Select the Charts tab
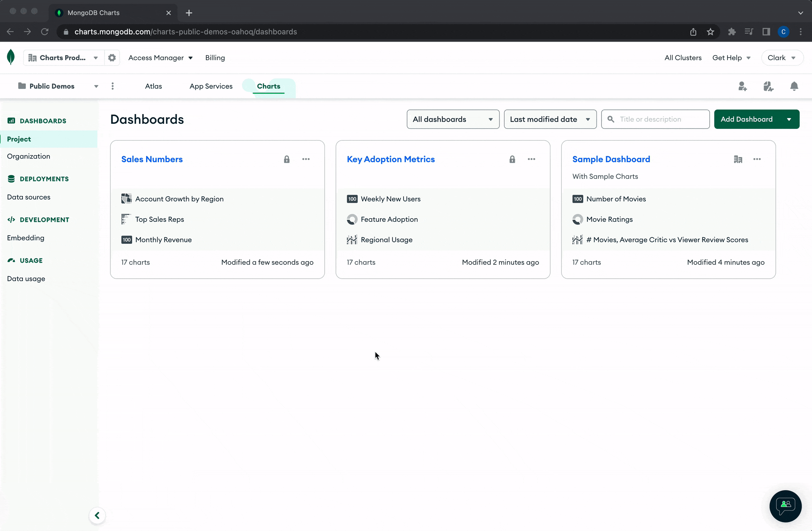Image resolution: width=812 pixels, height=531 pixels. coord(269,86)
